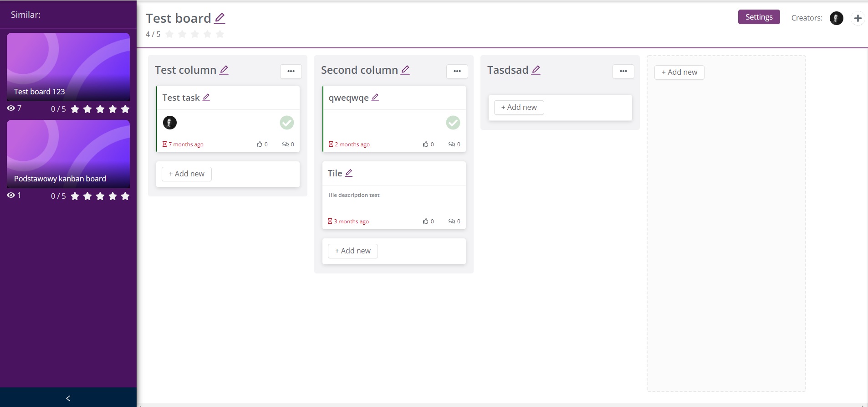The width and height of the screenshot is (868, 407).
Task: Add a new column to the board
Action: click(x=679, y=72)
